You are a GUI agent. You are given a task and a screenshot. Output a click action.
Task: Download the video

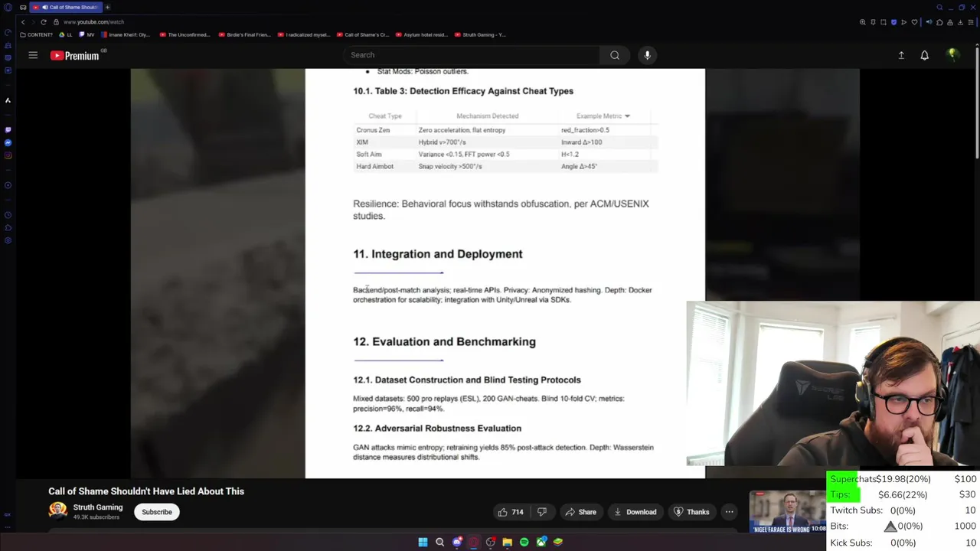point(635,512)
